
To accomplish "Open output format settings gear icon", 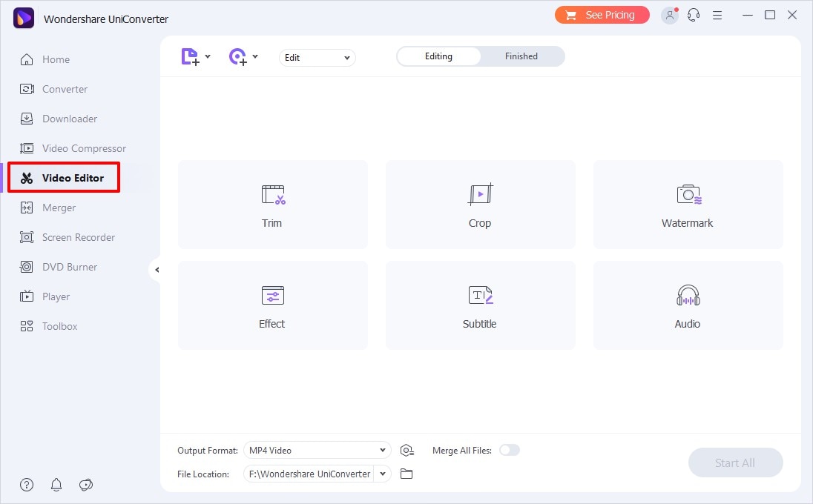I will pyautogui.click(x=407, y=451).
